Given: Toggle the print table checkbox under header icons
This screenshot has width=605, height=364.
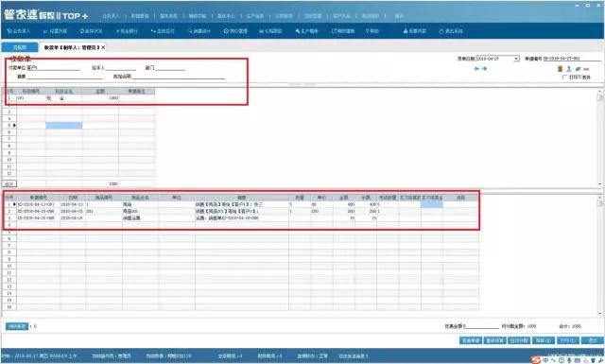Looking at the screenshot, I should [564, 78].
